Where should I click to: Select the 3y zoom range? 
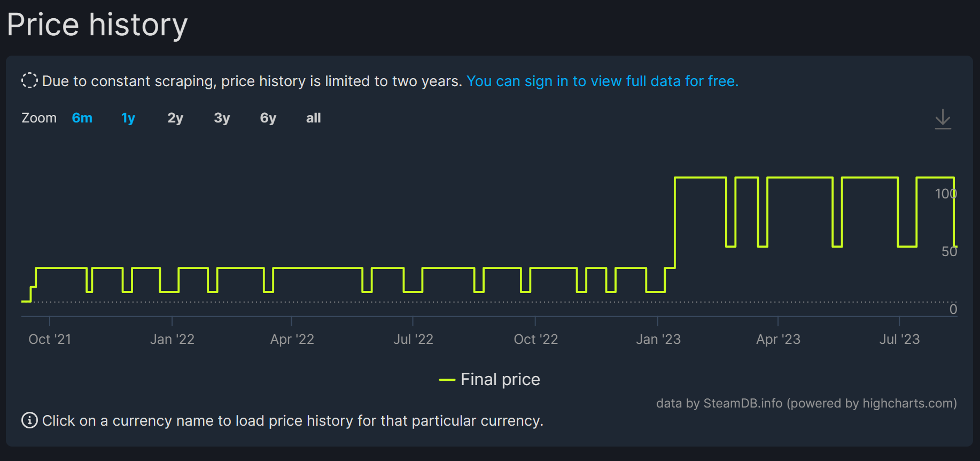tap(222, 118)
